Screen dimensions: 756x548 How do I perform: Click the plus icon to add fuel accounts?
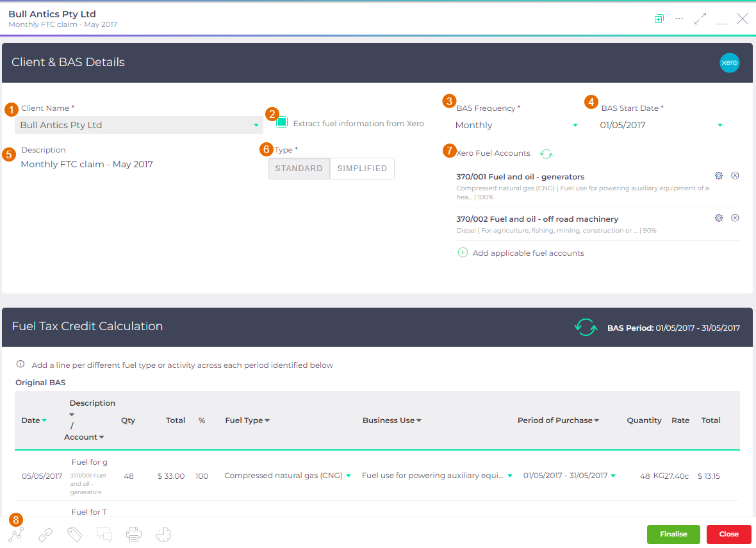click(x=463, y=253)
